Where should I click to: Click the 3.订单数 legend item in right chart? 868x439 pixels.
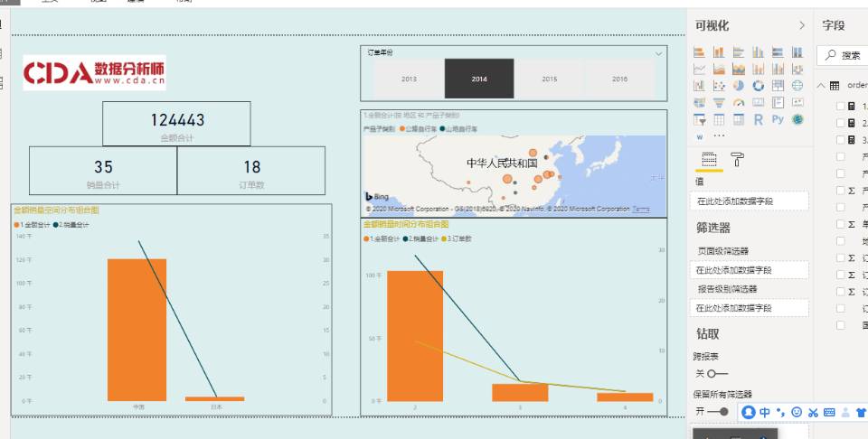pyautogui.click(x=457, y=238)
